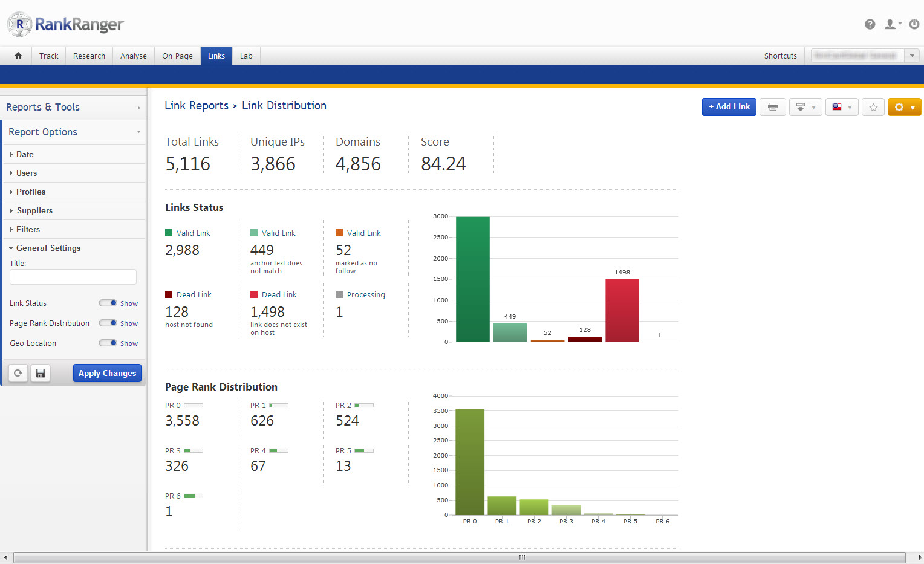Image resolution: width=924 pixels, height=564 pixels.
Task: Open the Help question mark icon
Action: point(870,24)
